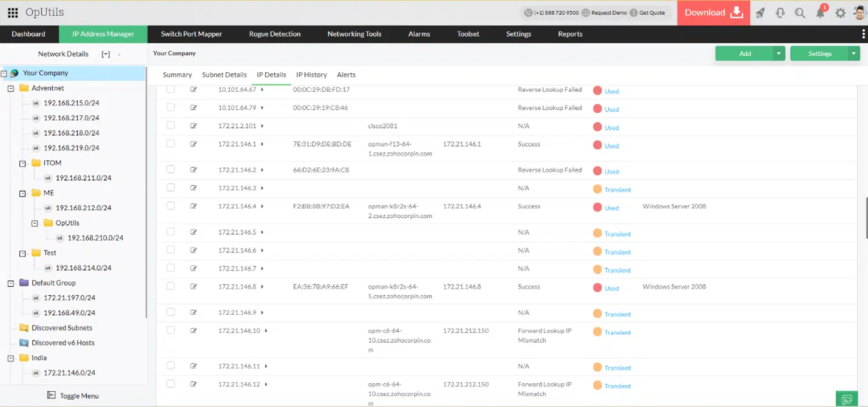
Task: Switch to the IP History tab
Action: (x=311, y=75)
